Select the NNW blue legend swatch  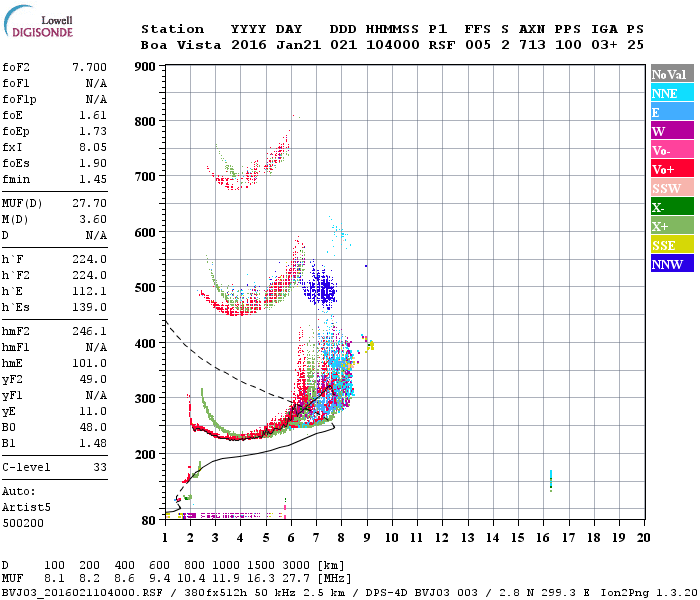point(672,263)
